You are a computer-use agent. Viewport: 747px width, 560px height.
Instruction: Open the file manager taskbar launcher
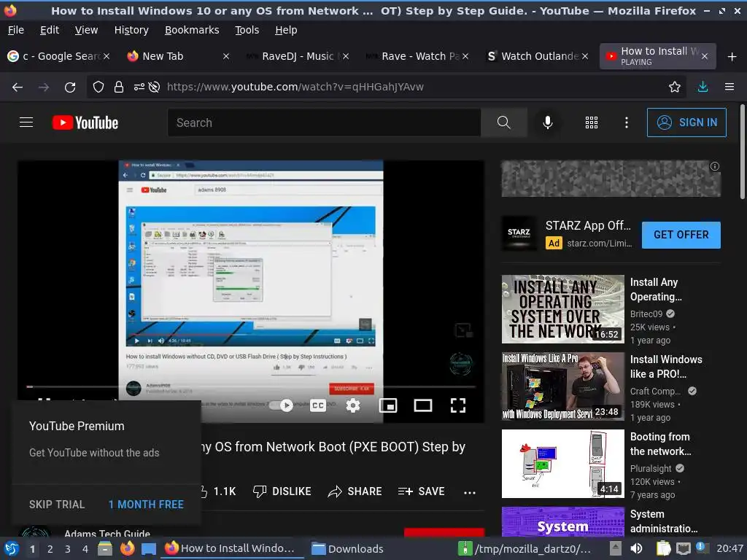105,548
